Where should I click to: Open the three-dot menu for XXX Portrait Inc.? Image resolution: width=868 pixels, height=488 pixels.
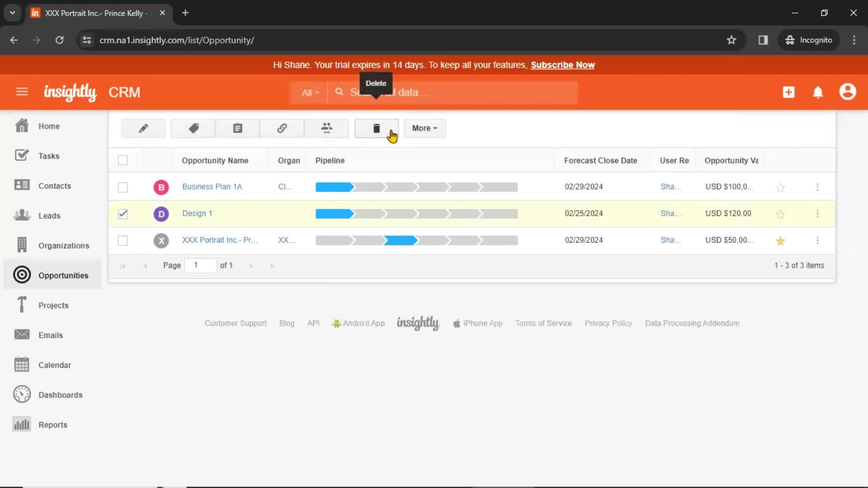pyautogui.click(x=817, y=240)
